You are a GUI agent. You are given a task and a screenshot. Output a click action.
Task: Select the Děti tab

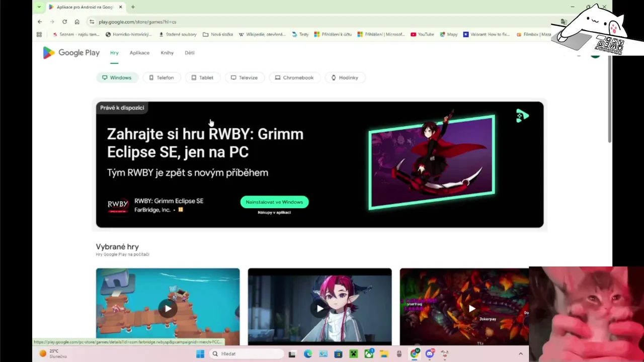[189, 53]
